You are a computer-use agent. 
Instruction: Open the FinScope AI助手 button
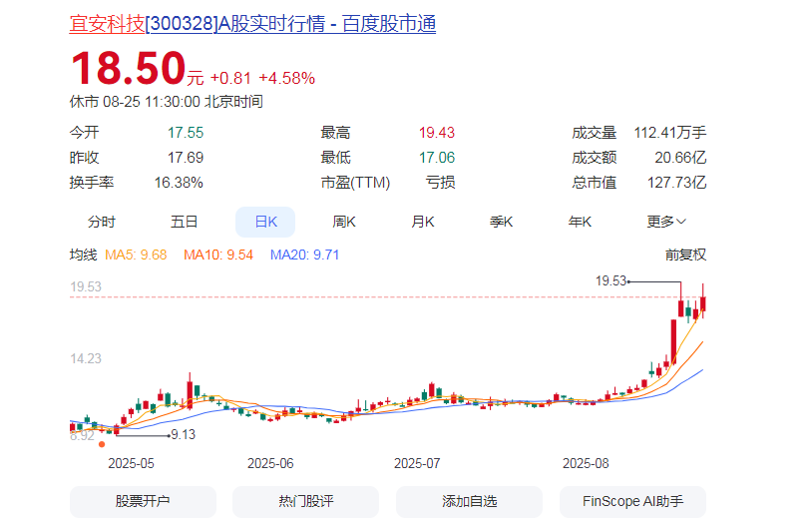[x=632, y=501]
